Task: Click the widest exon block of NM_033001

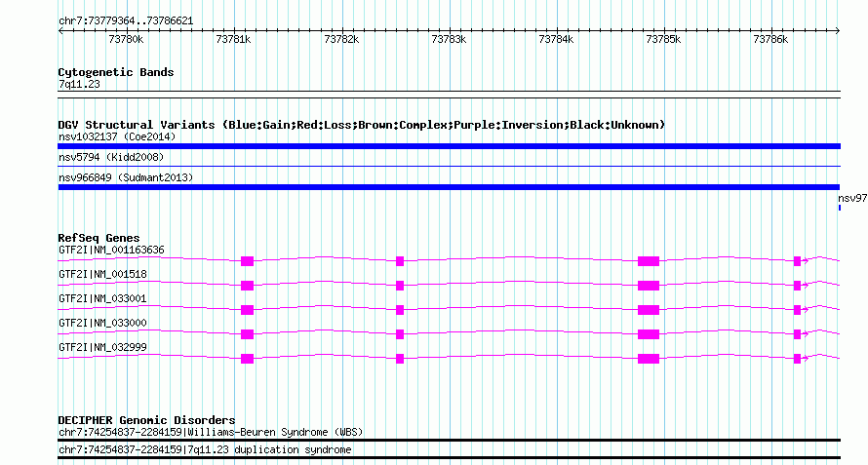Action: tap(649, 310)
